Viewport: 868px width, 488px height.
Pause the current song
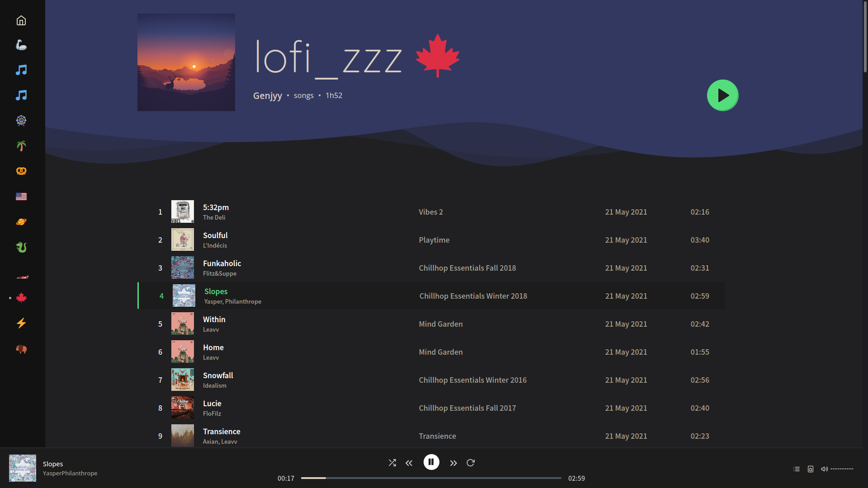click(x=431, y=462)
